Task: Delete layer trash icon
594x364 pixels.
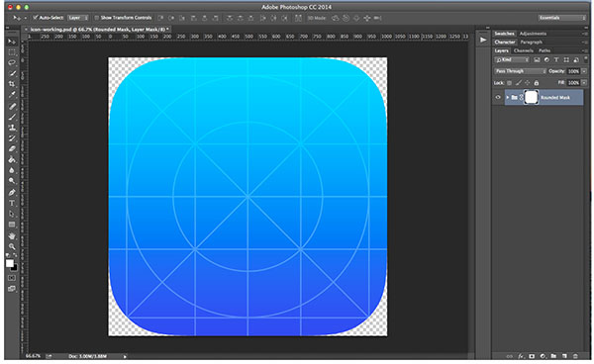Action: (x=575, y=356)
